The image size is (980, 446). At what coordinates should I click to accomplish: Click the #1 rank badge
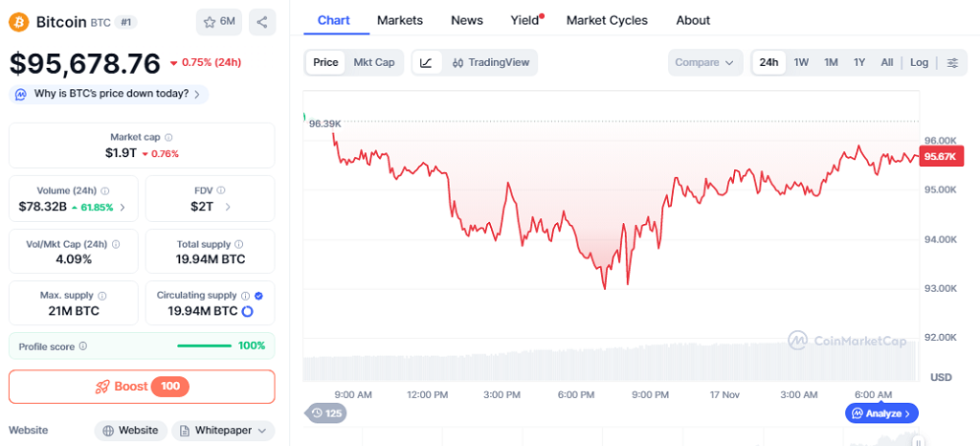click(x=125, y=22)
